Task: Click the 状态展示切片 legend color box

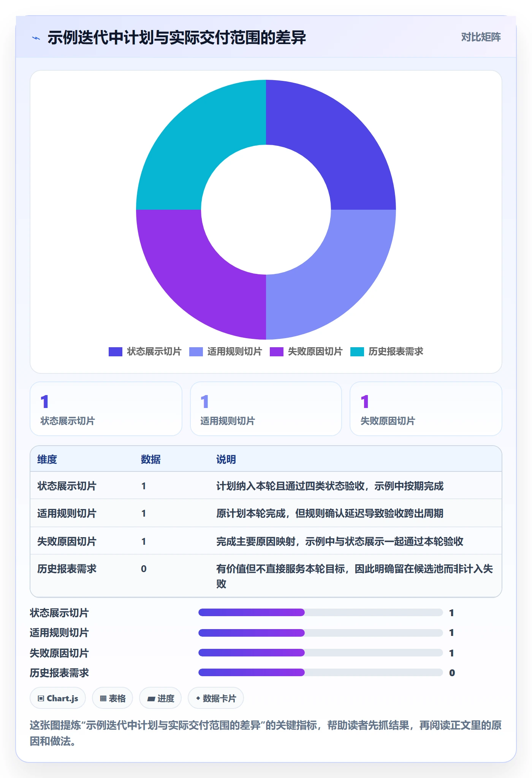Action: [116, 352]
